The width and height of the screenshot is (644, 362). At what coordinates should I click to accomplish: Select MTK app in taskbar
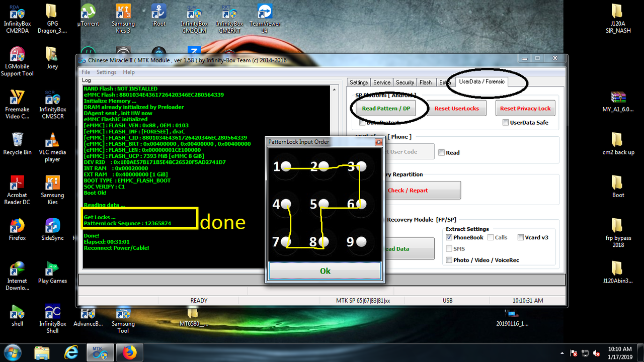click(x=100, y=352)
